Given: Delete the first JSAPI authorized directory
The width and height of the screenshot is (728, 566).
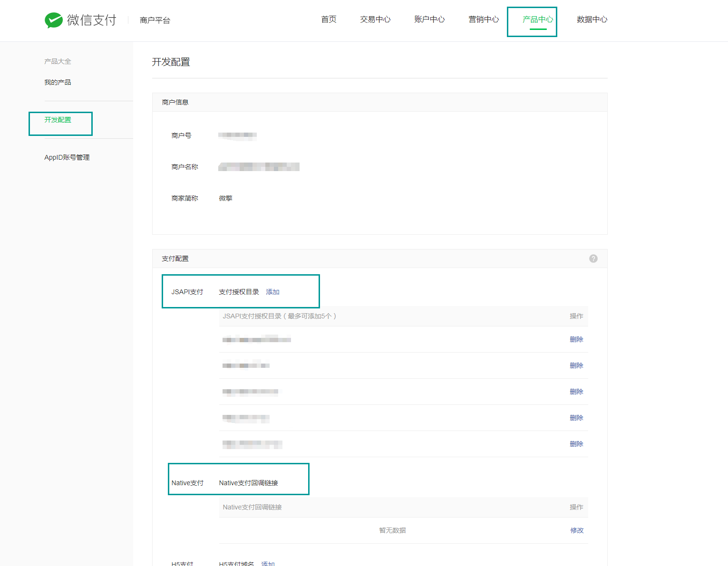Looking at the screenshot, I should point(576,339).
